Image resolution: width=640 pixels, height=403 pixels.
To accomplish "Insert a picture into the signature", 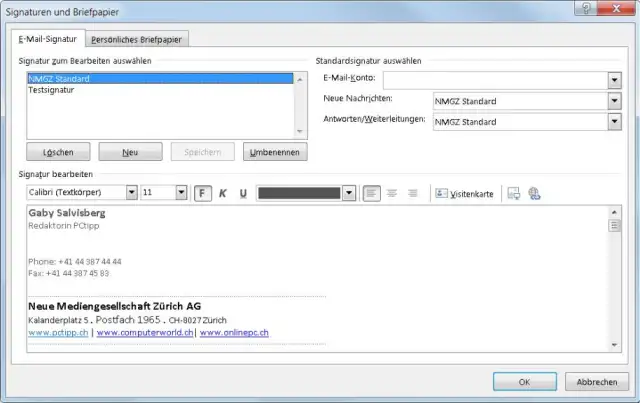I will point(513,193).
